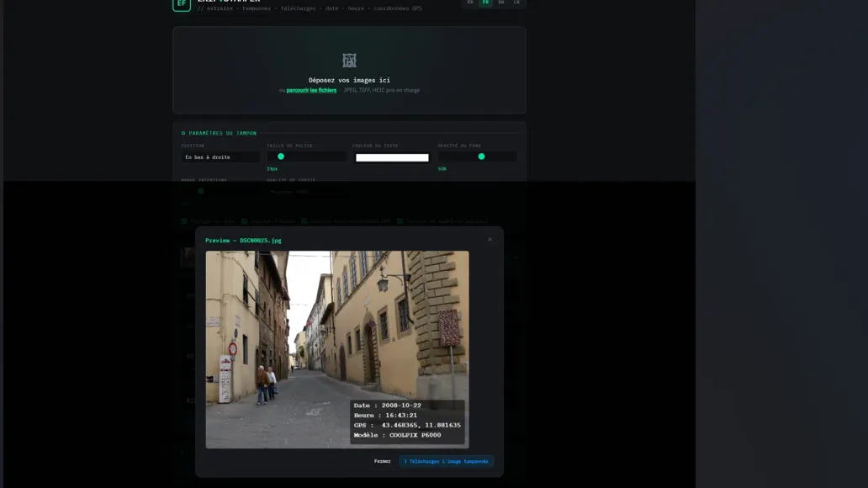The width and height of the screenshot is (868, 488).
Task: Toggle the include GPS coordinates checkbox
Action: point(304,221)
